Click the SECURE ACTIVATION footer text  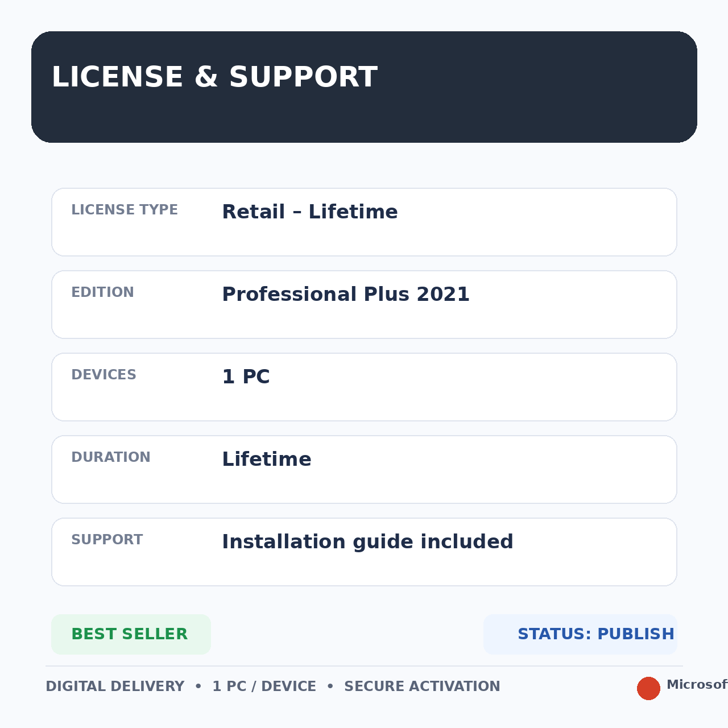click(x=422, y=686)
